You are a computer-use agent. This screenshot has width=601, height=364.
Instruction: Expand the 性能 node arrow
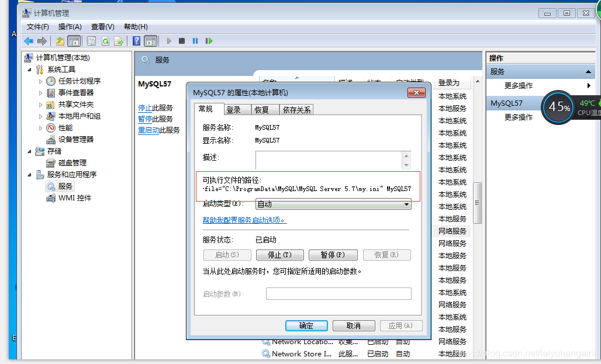(40, 128)
